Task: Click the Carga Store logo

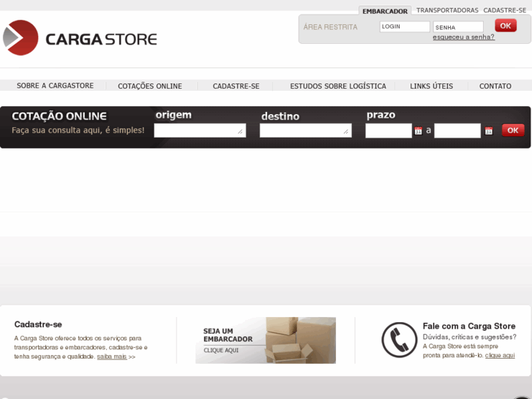Action: coord(80,37)
